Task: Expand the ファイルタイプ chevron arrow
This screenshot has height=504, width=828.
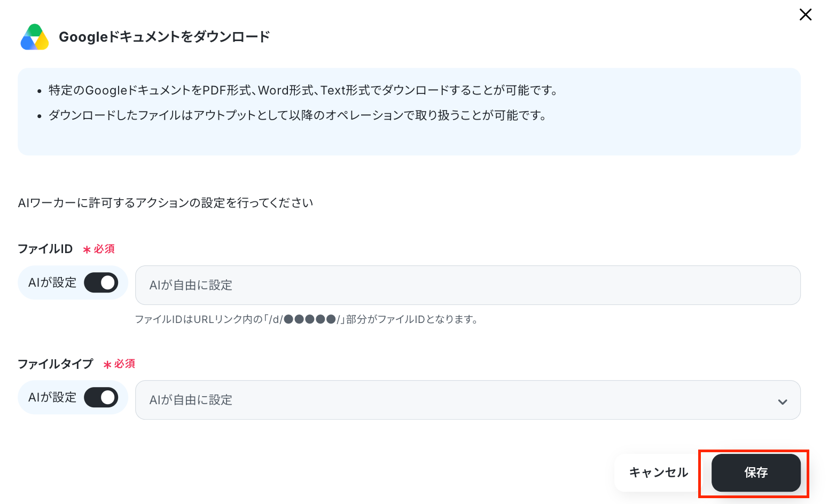Action: [x=783, y=401]
